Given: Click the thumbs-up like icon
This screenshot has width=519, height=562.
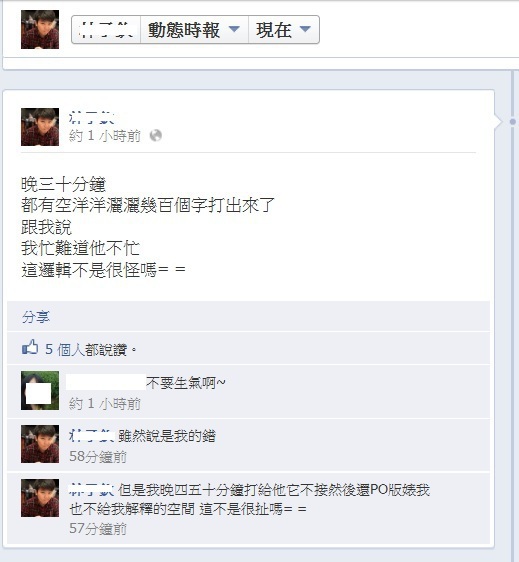Looking at the screenshot, I should [x=30, y=347].
